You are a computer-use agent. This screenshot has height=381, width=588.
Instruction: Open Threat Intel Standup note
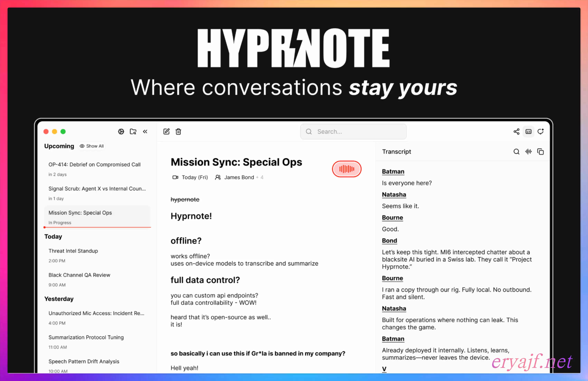[x=73, y=251]
